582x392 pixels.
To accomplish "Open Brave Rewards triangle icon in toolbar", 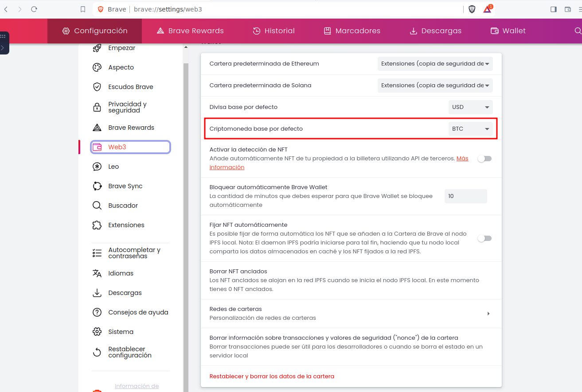I will coord(487,9).
